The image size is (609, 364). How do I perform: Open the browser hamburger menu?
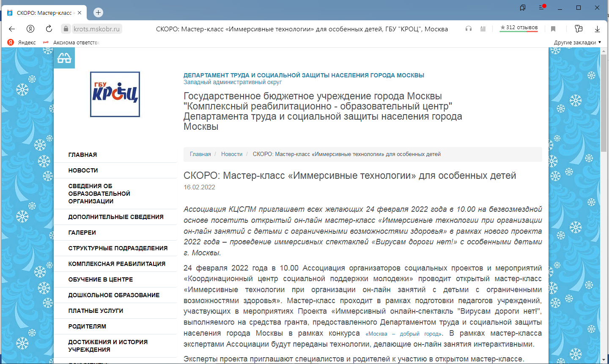coord(542,8)
